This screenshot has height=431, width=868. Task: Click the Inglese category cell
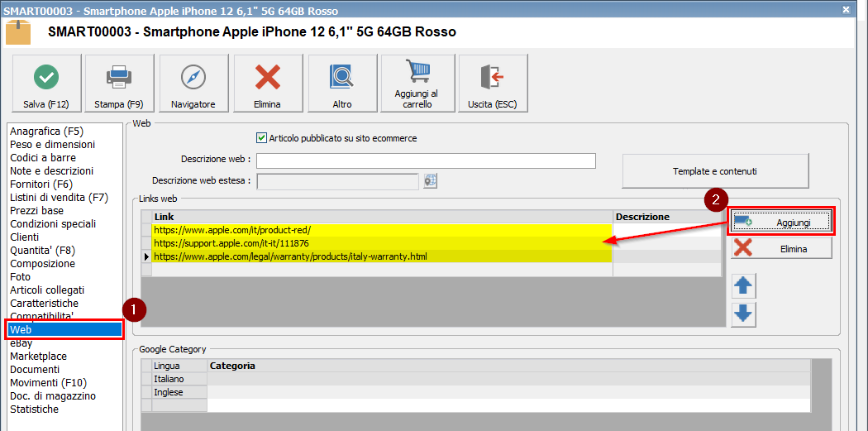pos(508,392)
